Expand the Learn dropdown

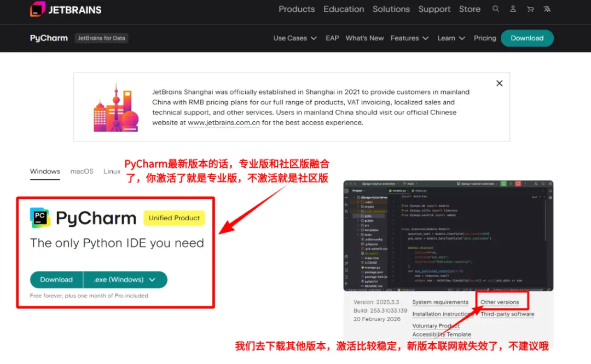[x=451, y=38]
